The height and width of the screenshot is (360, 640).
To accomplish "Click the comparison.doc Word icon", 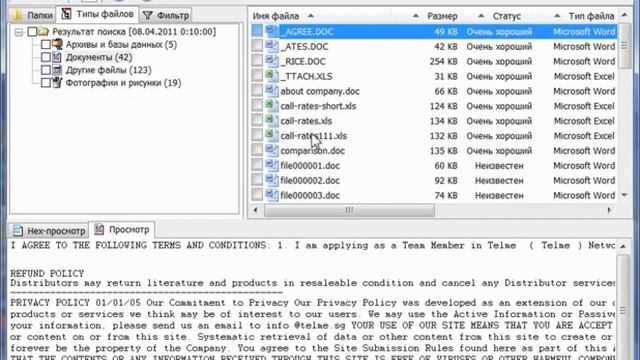I will pyautogui.click(x=271, y=150).
